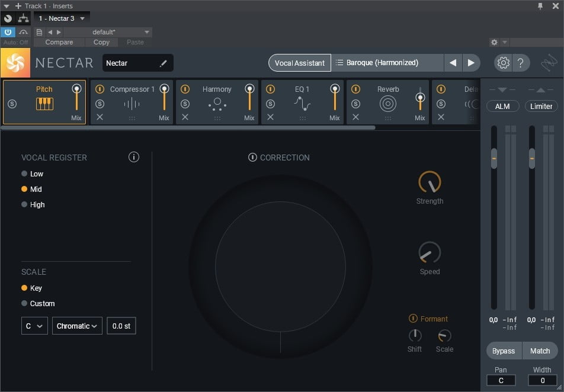Click the 0.0 st transpose field

tap(121, 326)
